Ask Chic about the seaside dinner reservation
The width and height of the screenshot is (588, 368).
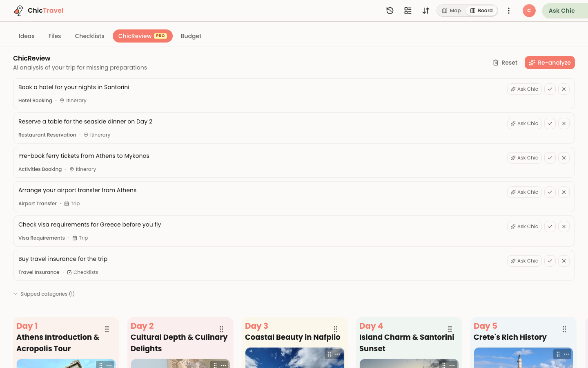point(524,123)
